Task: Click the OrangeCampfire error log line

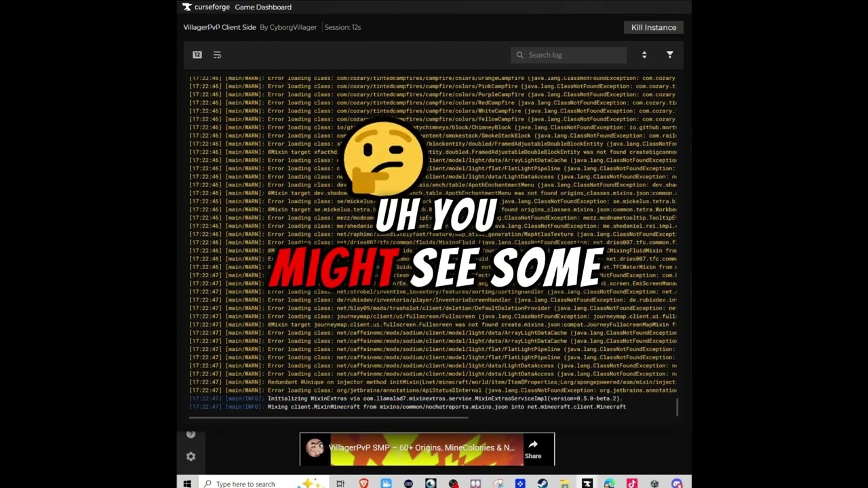Action: coord(433,78)
